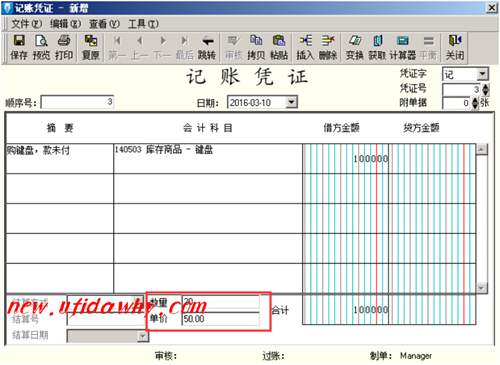The height and width of the screenshot is (365, 500).
Task: Click the 获取 fetch icon
Action: [377, 47]
